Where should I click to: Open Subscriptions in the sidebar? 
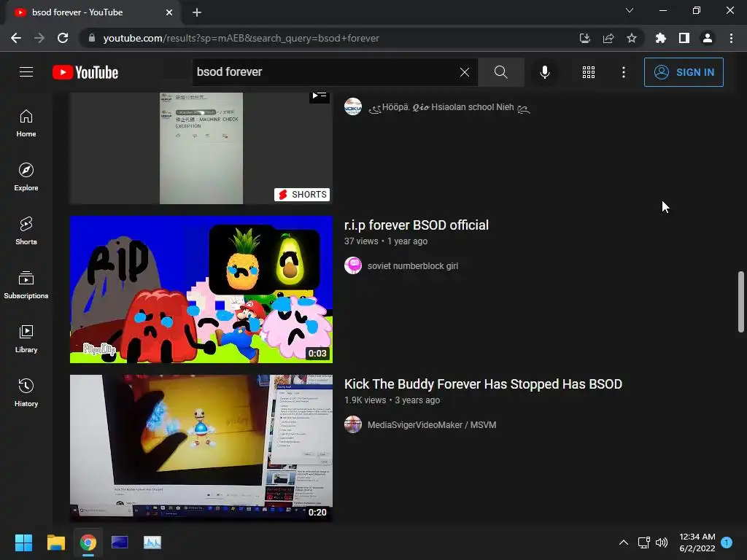tap(26, 285)
